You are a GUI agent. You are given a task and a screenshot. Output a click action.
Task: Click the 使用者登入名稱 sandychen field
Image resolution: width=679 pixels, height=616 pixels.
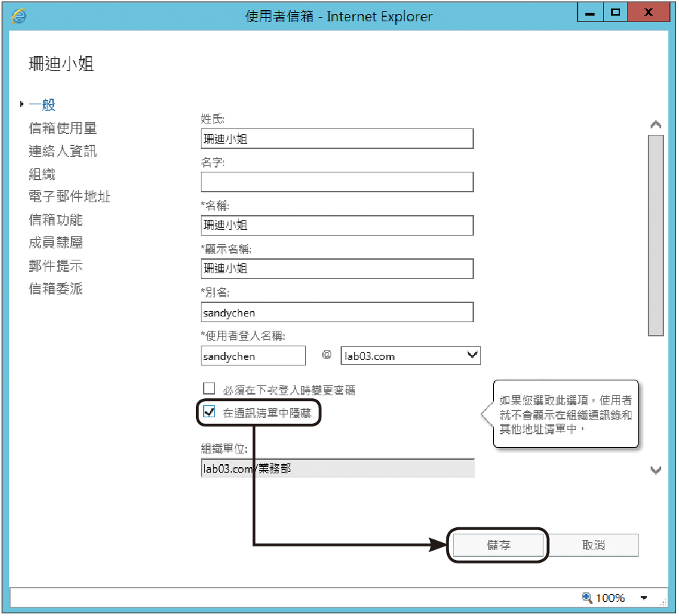[253, 356]
